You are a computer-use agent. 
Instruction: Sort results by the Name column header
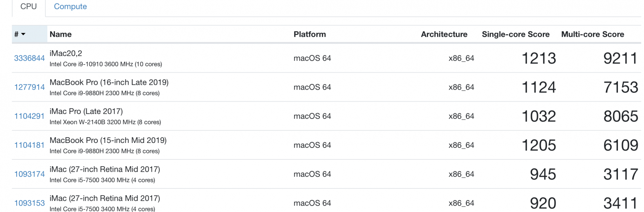coord(61,34)
